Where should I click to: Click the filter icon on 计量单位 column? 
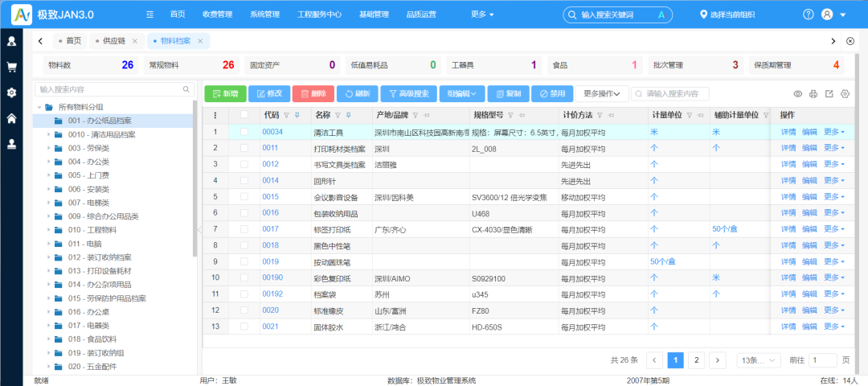(x=690, y=115)
